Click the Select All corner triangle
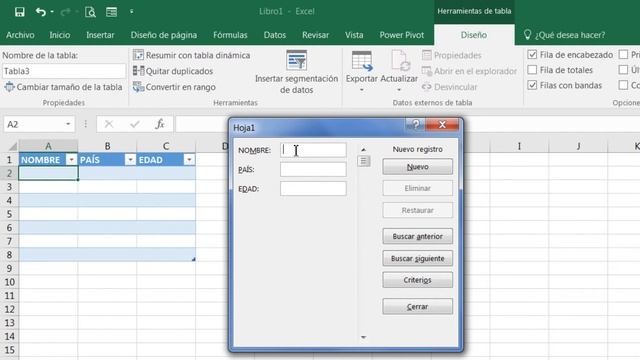The image size is (640, 360). 13,146
